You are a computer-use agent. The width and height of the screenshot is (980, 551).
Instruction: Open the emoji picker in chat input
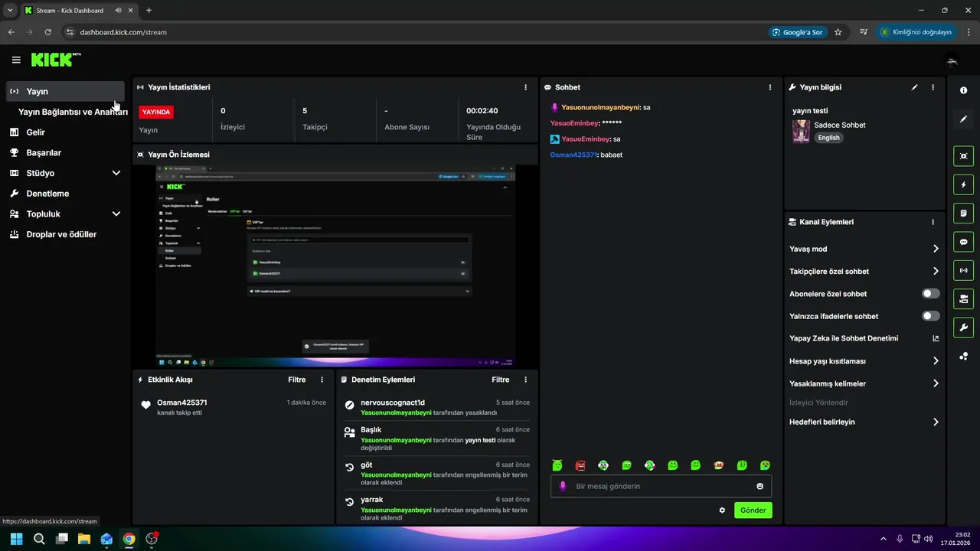(760, 486)
